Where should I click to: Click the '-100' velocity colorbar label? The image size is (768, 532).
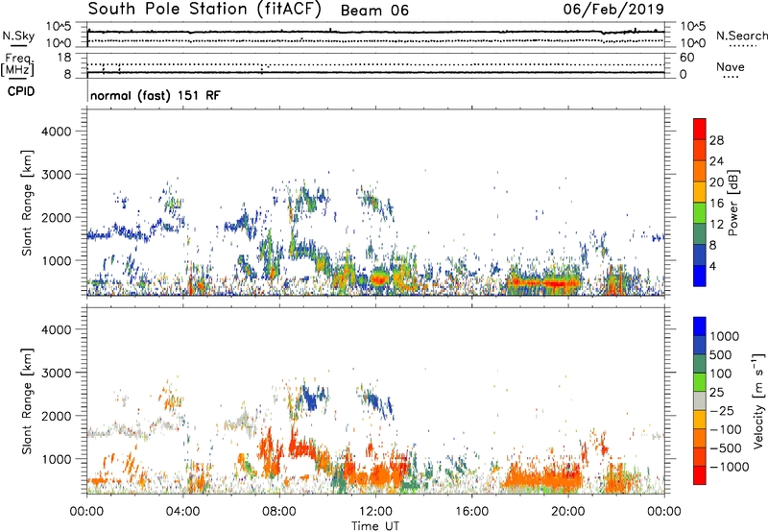(726, 429)
